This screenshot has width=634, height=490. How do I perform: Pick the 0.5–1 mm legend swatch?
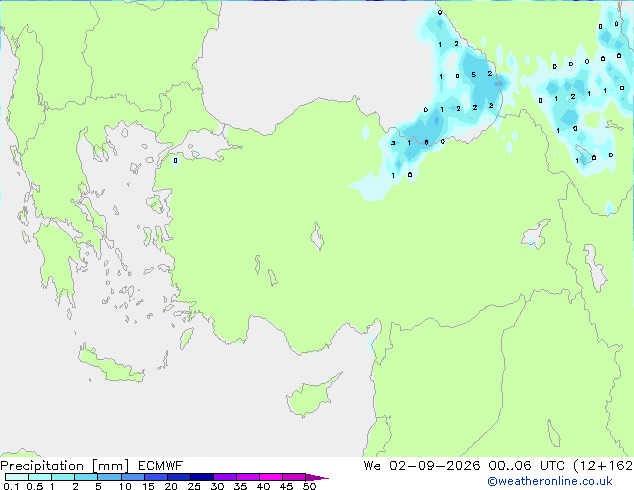point(40,477)
